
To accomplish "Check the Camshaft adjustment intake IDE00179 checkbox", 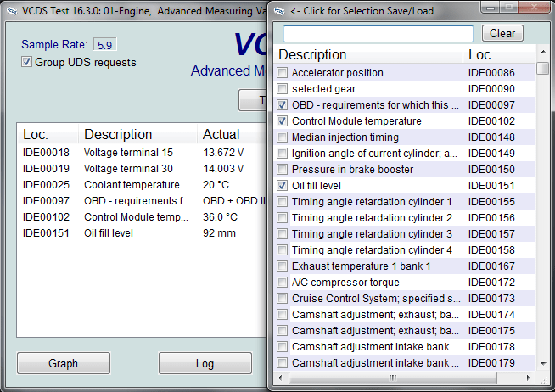I will (x=282, y=362).
